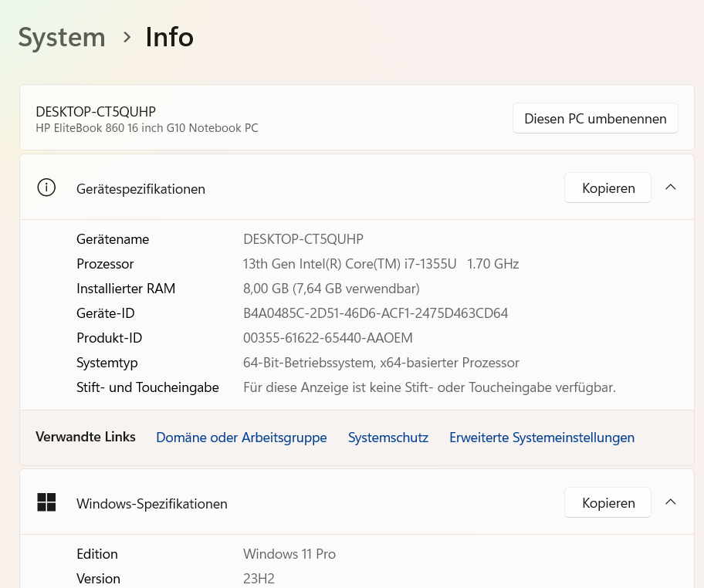Image resolution: width=704 pixels, height=588 pixels.
Task: Select the Version value 23H2
Action: [259, 578]
